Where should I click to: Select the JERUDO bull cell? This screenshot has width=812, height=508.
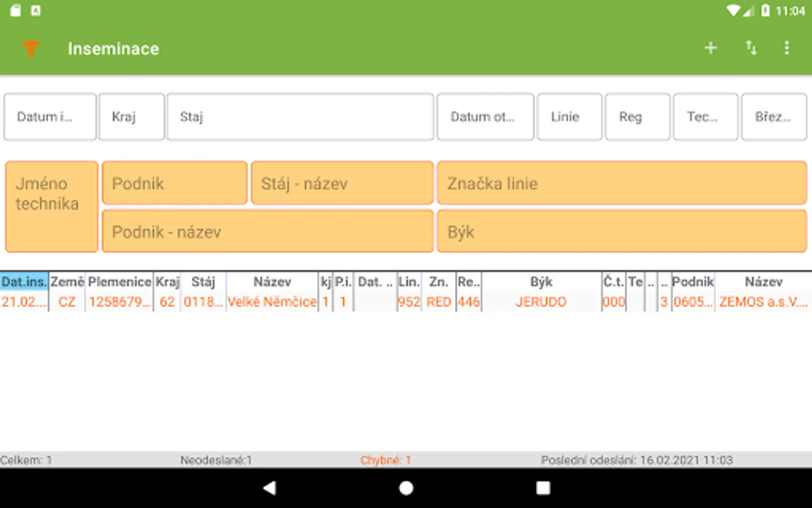click(x=541, y=302)
